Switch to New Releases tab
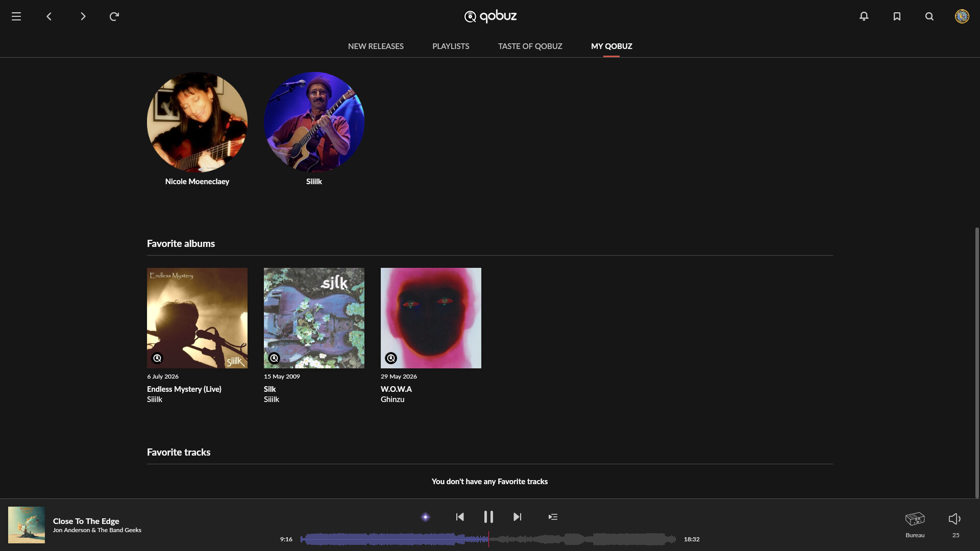This screenshot has width=980, height=551. point(376,46)
